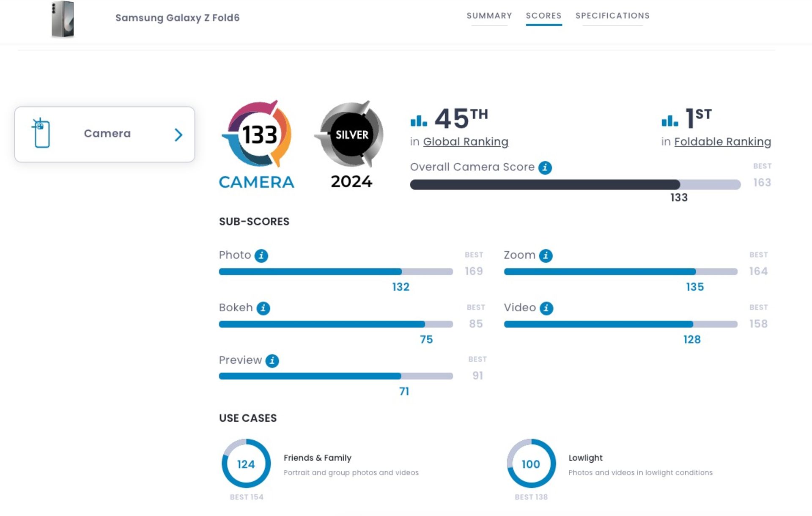812x516 pixels.
Task: Click the Camera panel icon
Action: [x=41, y=133]
